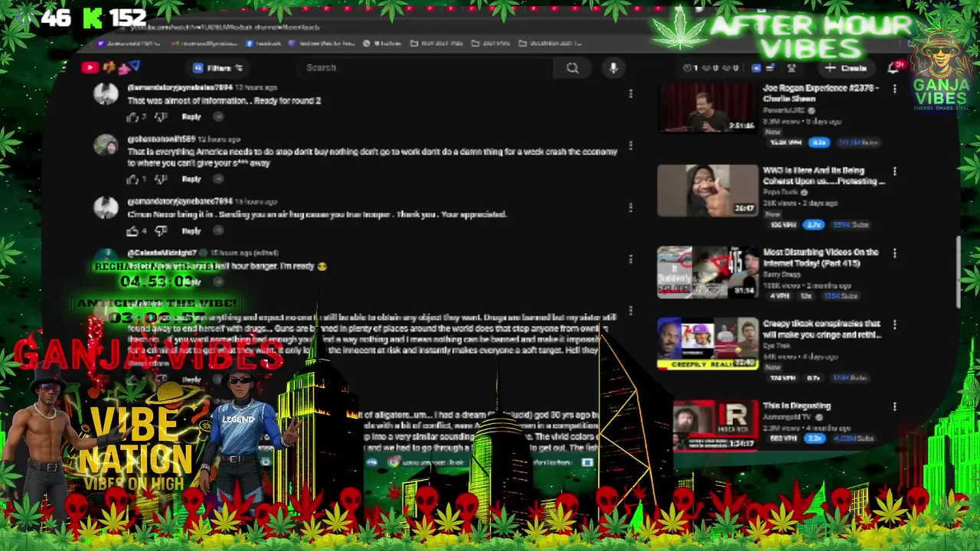The width and height of the screenshot is (980, 551).
Task: Reply to the 'Sending you an air hug' comment
Action: (191, 230)
